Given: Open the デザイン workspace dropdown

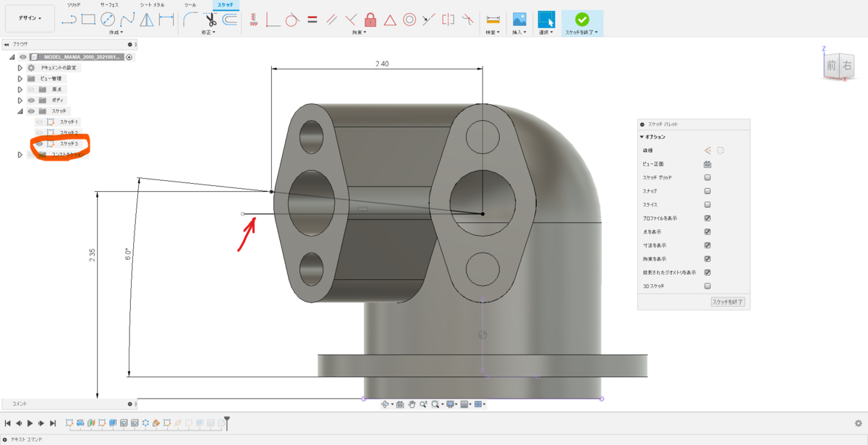Looking at the screenshot, I should pyautogui.click(x=30, y=18).
